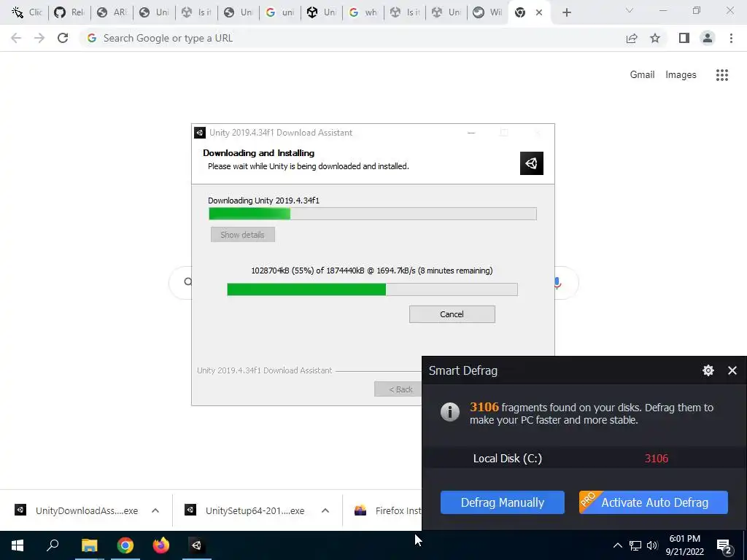Expand options for UnityDownloadAss exe download
747x560 pixels.
pos(155,510)
